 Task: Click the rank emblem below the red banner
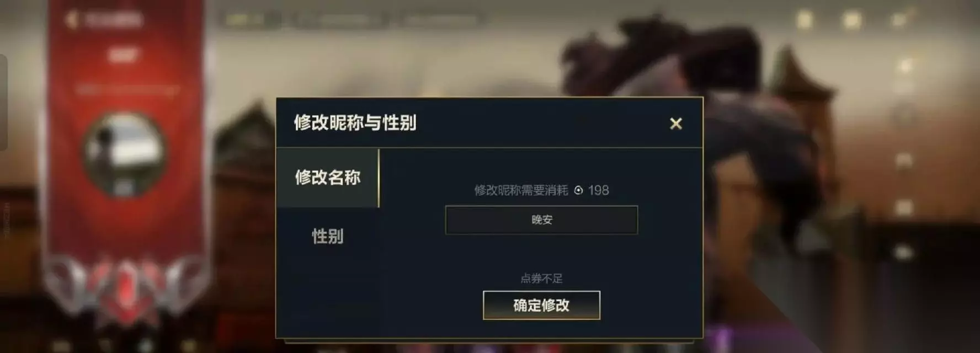[x=126, y=290]
